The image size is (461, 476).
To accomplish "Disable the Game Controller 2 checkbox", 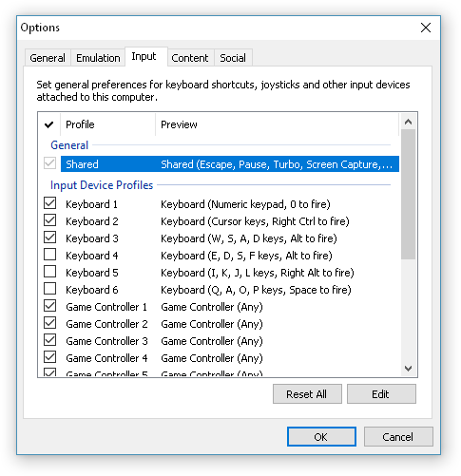I will point(50,323).
